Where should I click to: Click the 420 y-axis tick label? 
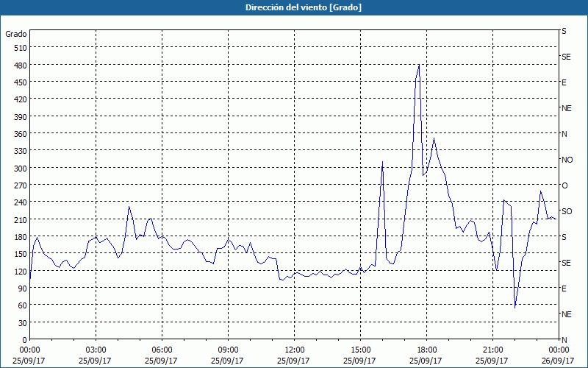(x=21, y=99)
